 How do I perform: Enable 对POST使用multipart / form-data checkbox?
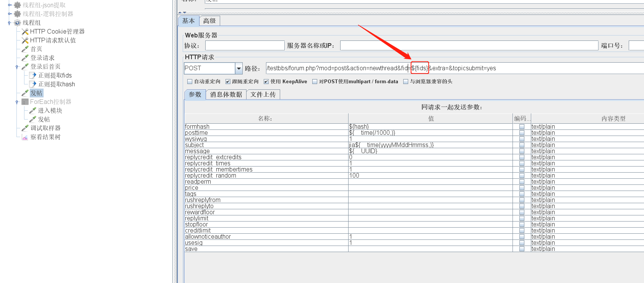click(315, 81)
